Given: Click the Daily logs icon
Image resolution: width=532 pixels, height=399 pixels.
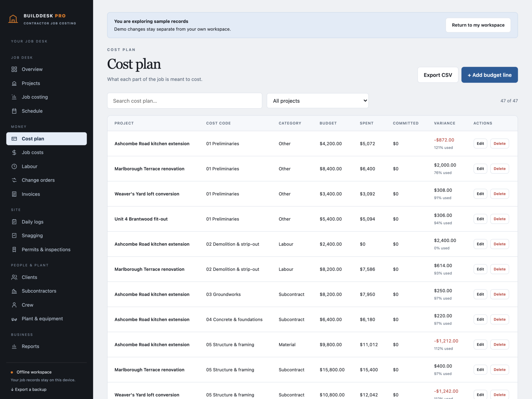Looking at the screenshot, I should click(x=14, y=222).
